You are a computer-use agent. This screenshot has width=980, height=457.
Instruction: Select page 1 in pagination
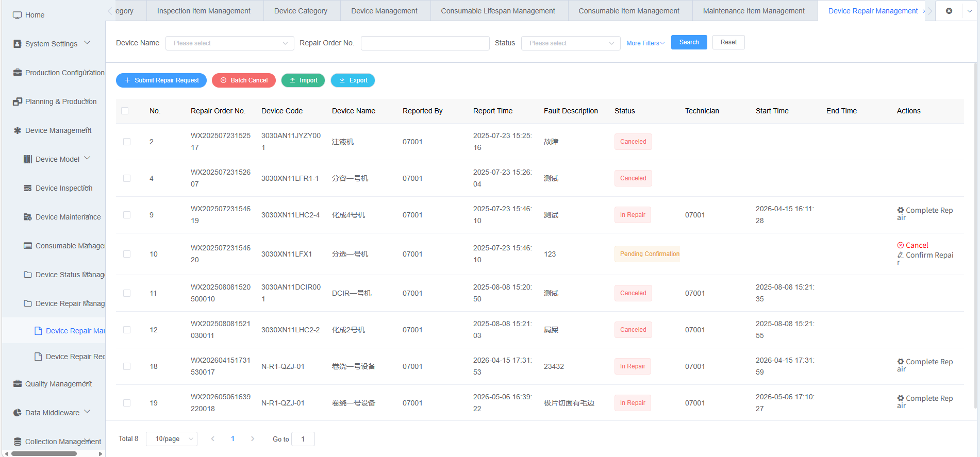tap(232, 439)
